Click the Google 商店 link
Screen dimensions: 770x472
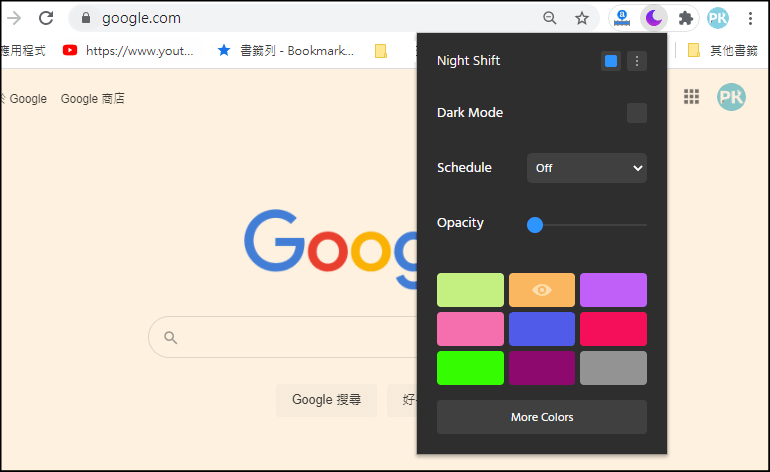click(x=92, y=99)
